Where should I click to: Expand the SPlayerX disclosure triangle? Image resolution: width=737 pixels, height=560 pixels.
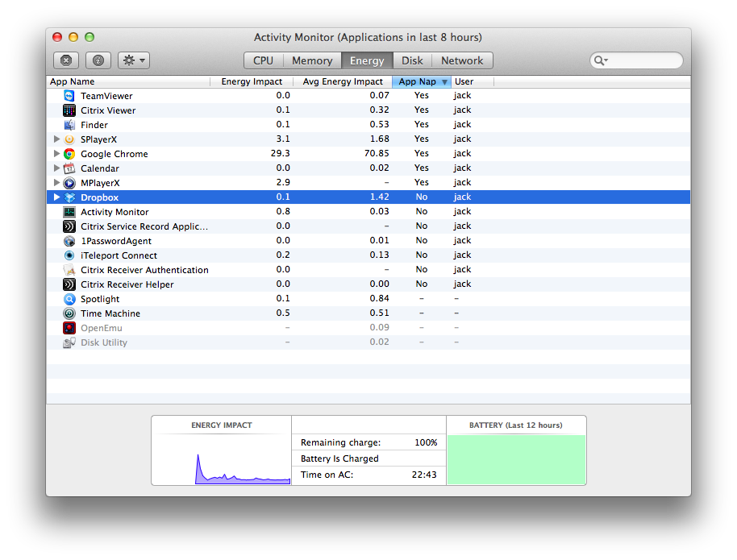click(56, 139)
